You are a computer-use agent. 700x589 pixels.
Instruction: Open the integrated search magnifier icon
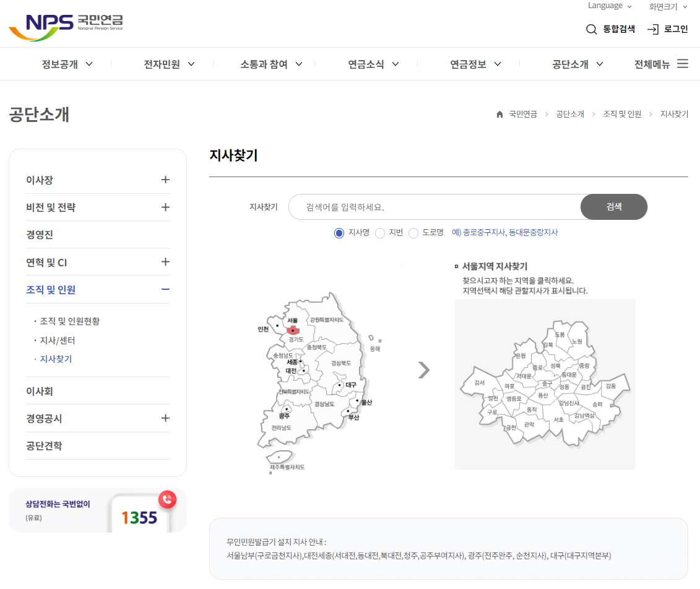point(591,29)
